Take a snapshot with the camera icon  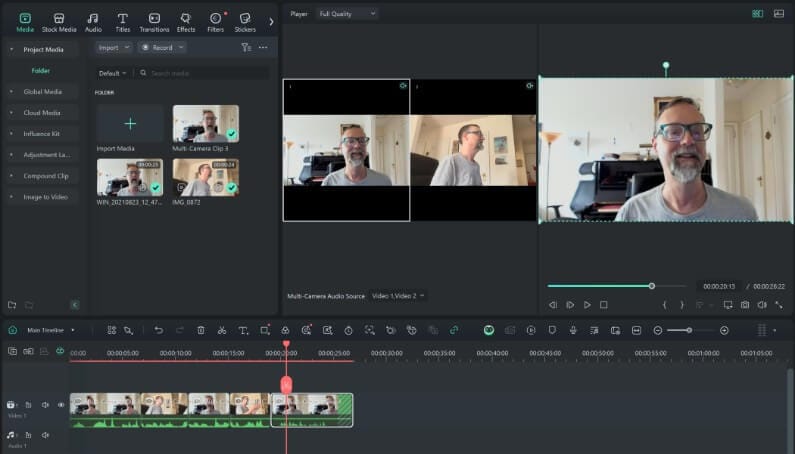click(745, 304)
